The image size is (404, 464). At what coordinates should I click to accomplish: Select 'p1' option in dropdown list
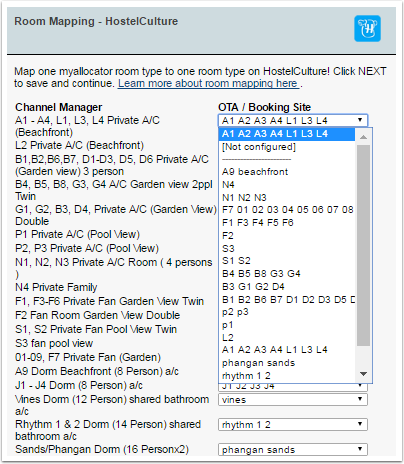click(x=287, y=325)
